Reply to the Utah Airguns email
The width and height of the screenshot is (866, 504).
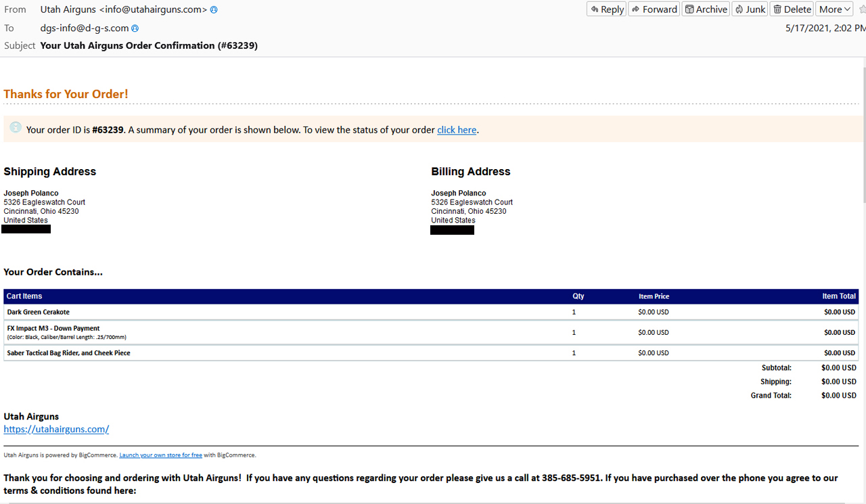coord(607,9)
